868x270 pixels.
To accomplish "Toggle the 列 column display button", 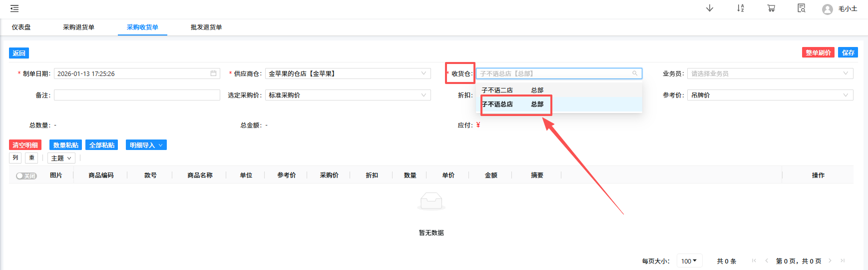I will 15,158.
